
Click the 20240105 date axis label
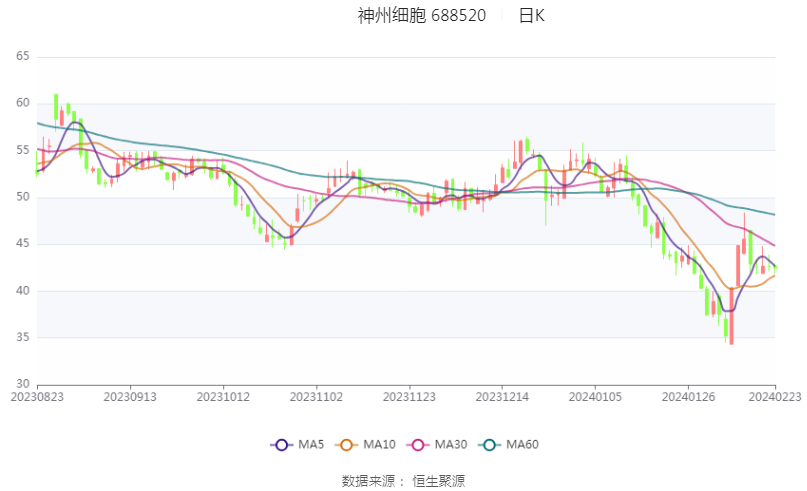coord(595,397)
